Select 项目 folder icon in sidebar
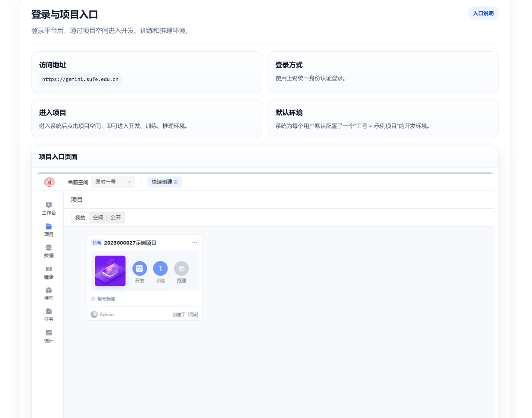The image size is (532, 418). click(x=49, y=226)
